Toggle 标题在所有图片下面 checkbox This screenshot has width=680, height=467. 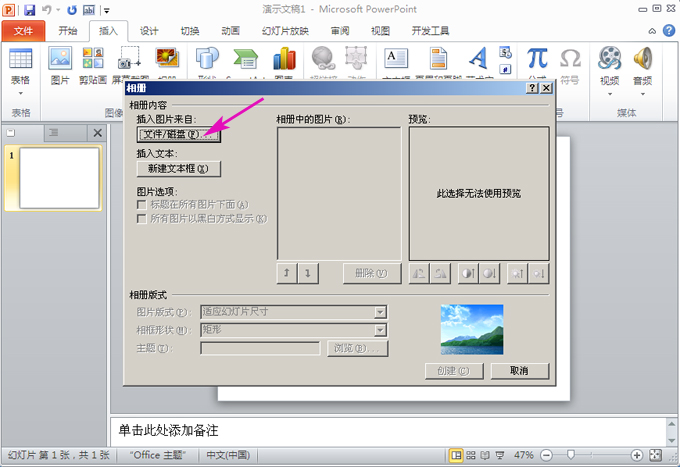click(142, 205)
